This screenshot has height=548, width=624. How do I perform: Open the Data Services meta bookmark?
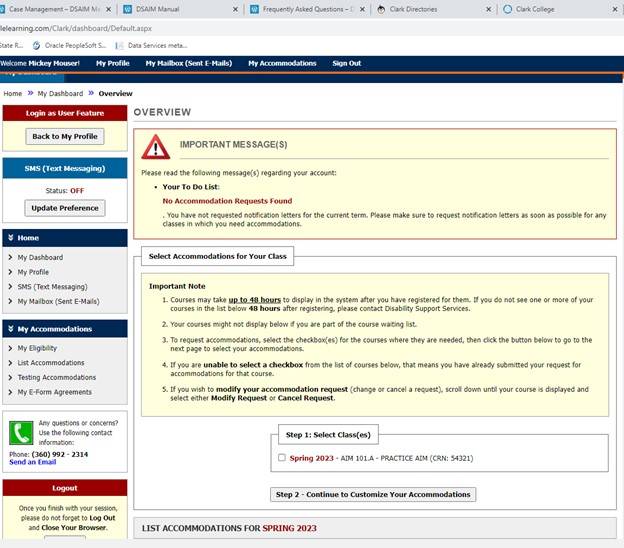[x=152, y=45]
